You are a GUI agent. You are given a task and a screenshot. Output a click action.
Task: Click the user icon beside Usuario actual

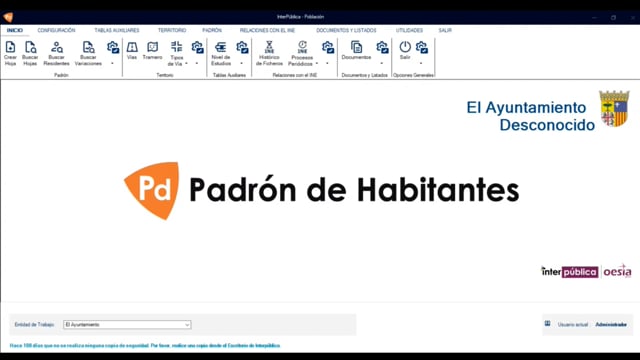click(x=548, y=324)
